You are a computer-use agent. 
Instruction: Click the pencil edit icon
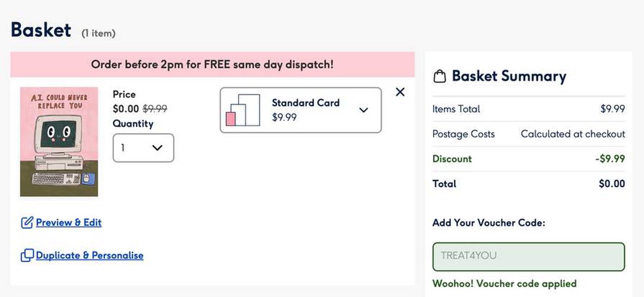coord(27,223)
